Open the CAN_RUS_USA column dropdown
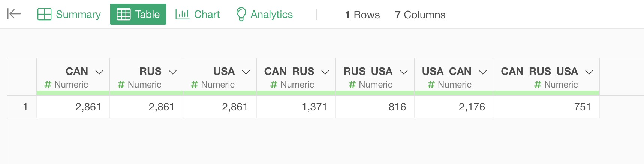This screenshot has height=164, width=644. click(x=589, y=72)
